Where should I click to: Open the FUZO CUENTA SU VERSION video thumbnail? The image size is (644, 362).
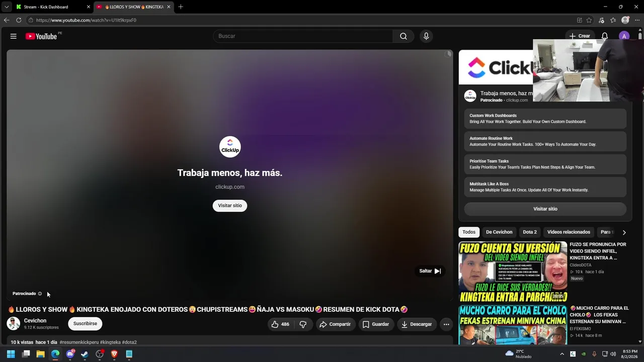[x=513, y=271]
